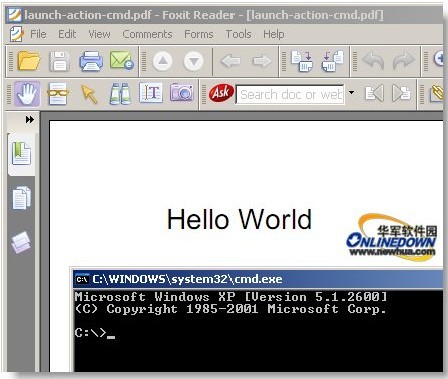Click the document with glasses icon
This screenshot has width=448, height=379.
[x=58, y=94]
